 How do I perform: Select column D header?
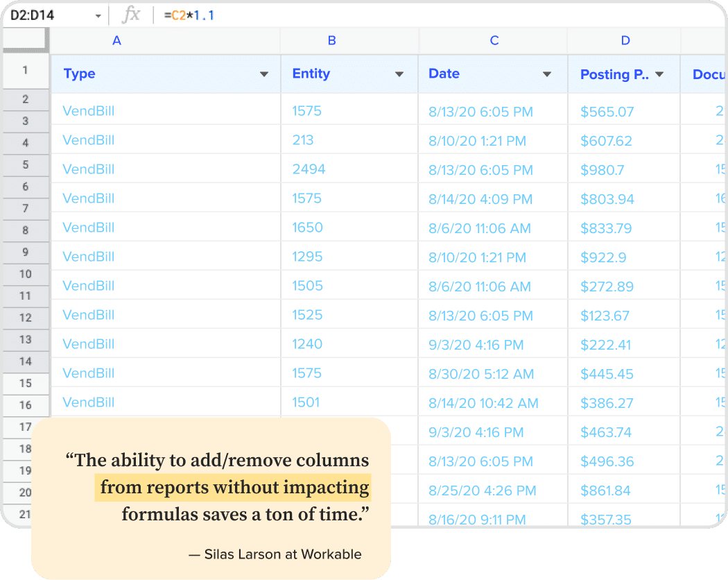625,41
